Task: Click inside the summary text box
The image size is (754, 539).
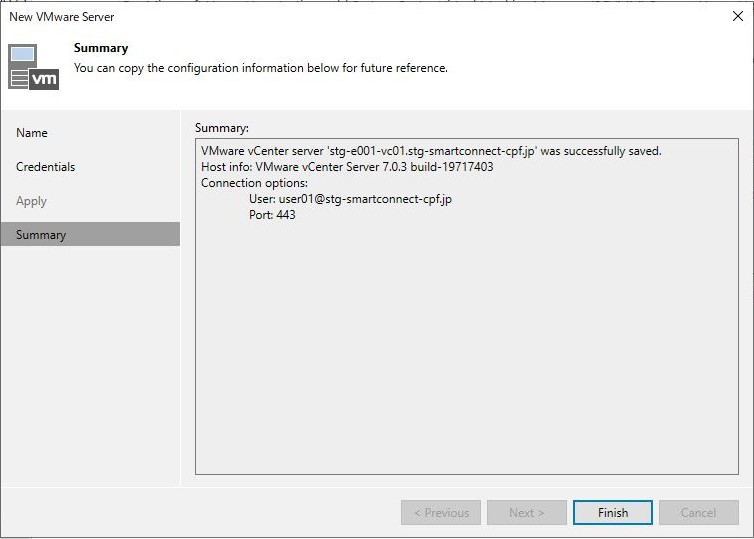Action: 467,306
